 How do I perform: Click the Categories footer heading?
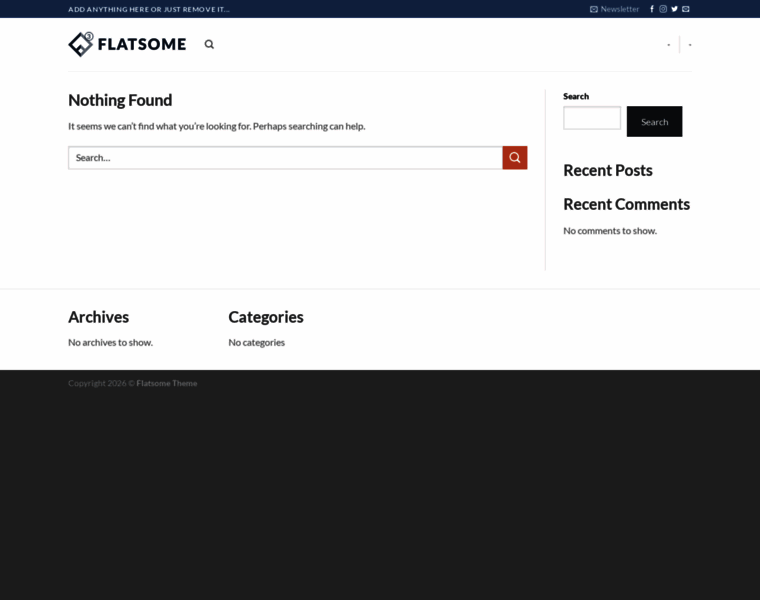pyautogui.click(x=265, y=317)
